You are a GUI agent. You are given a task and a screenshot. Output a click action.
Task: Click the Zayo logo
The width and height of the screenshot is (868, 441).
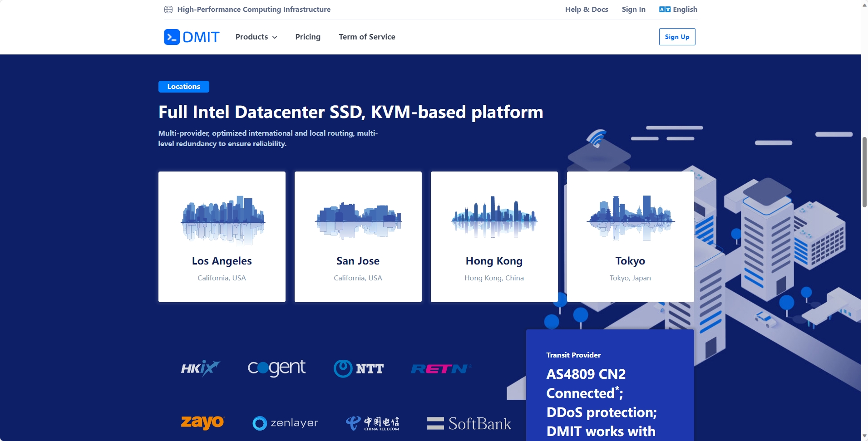tap(202, 422)
